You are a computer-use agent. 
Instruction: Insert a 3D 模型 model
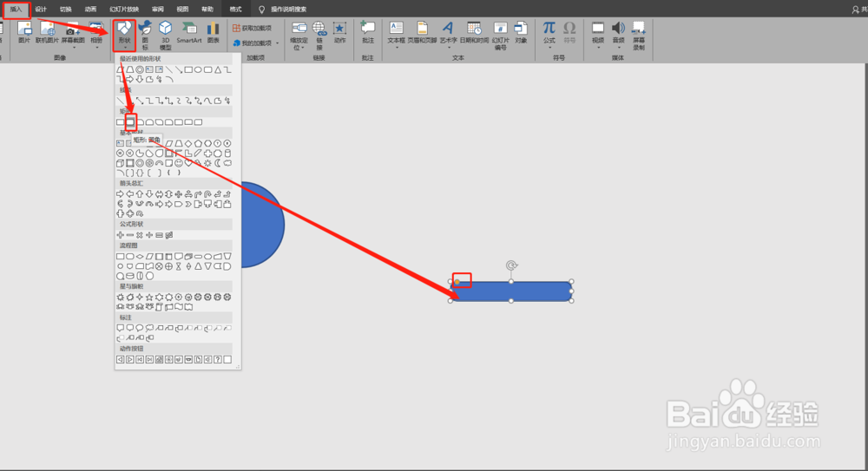165,35
